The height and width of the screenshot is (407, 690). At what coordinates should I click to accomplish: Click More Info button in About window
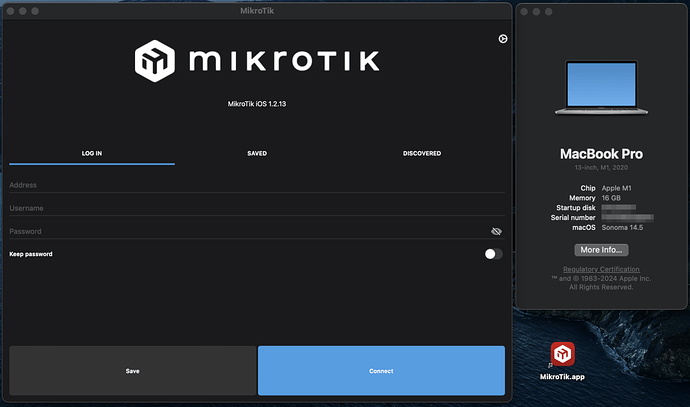coord(601,250)
